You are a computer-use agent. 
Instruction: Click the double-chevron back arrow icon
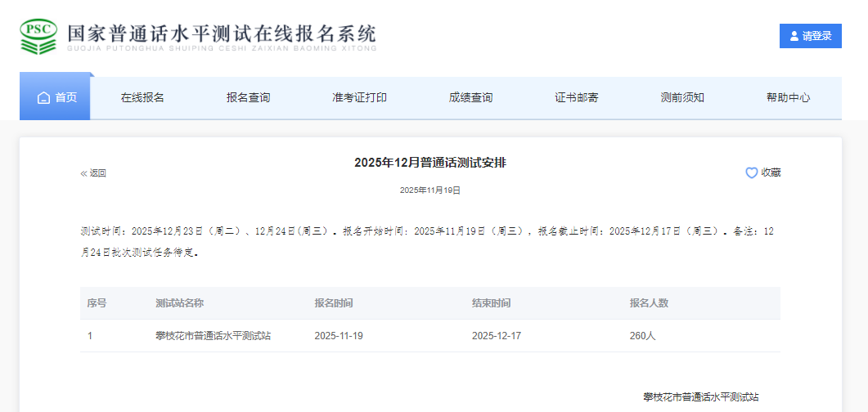tap(83, 173)
